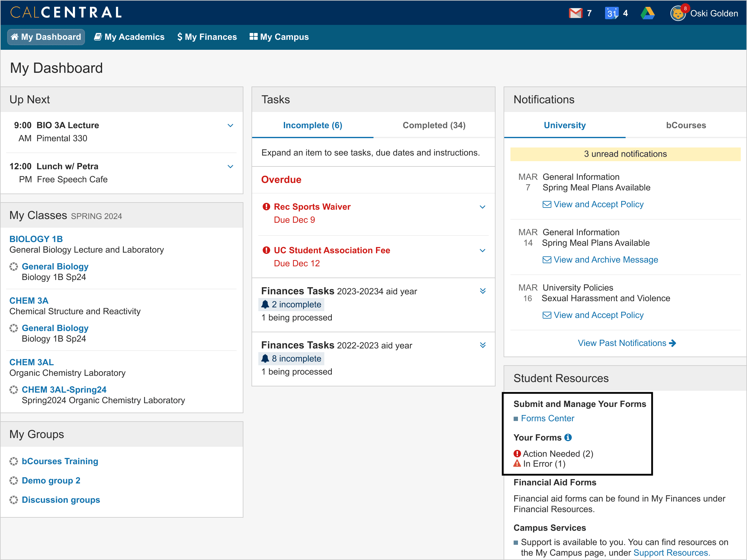Image resolution: width=747 pixels, height=560 pixels.
Task: Expand Finances Tasks 2022-2023 aid year
Action: pyautogui.click(x=482, y=345)
